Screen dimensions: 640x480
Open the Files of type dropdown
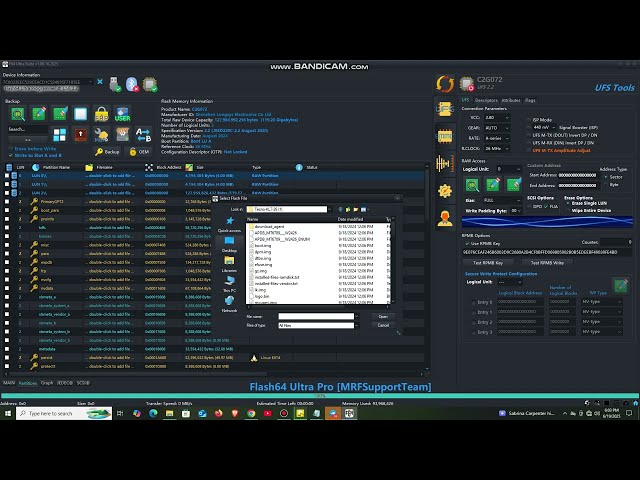[318, 325]
